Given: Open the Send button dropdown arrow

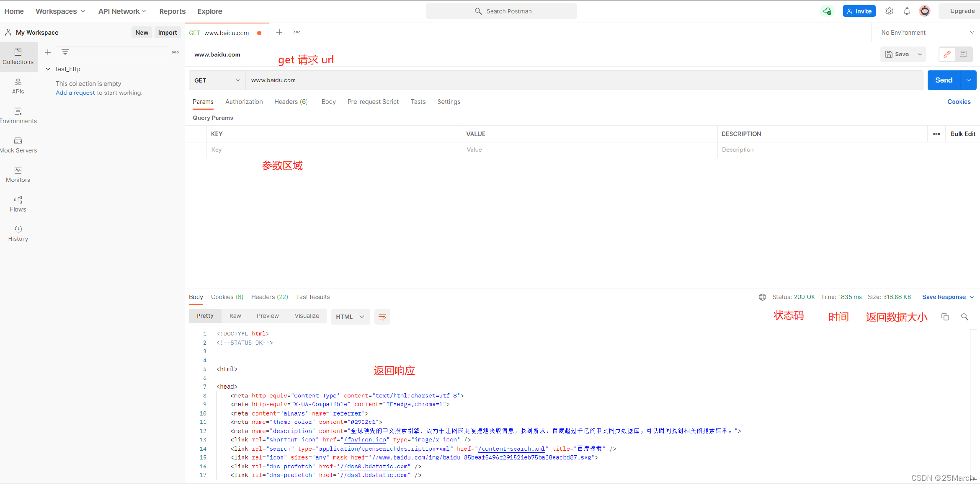Looking at the screenshot, I should pyautogui.click(x=968, y=80).
